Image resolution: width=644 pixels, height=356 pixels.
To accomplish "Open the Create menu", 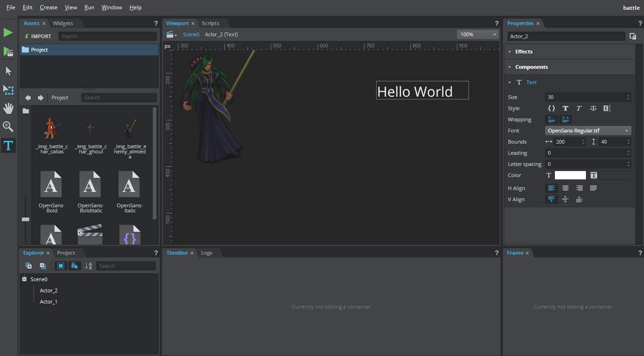I will coord(48,7).
